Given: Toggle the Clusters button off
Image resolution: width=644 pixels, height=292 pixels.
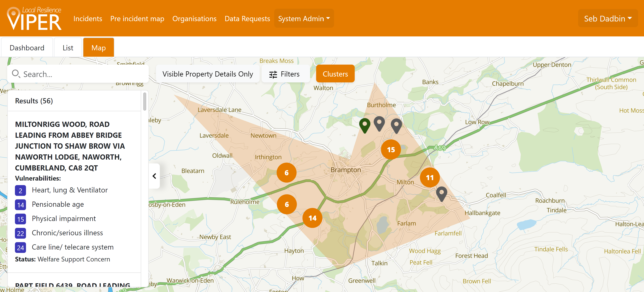Looking at the screenshot, I should click(335, 74).
